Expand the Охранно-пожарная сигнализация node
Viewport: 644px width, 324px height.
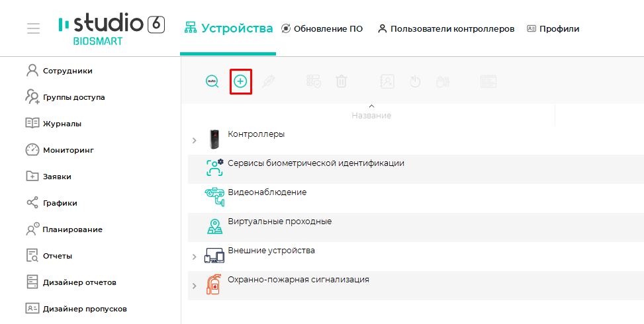coord(195,286)
